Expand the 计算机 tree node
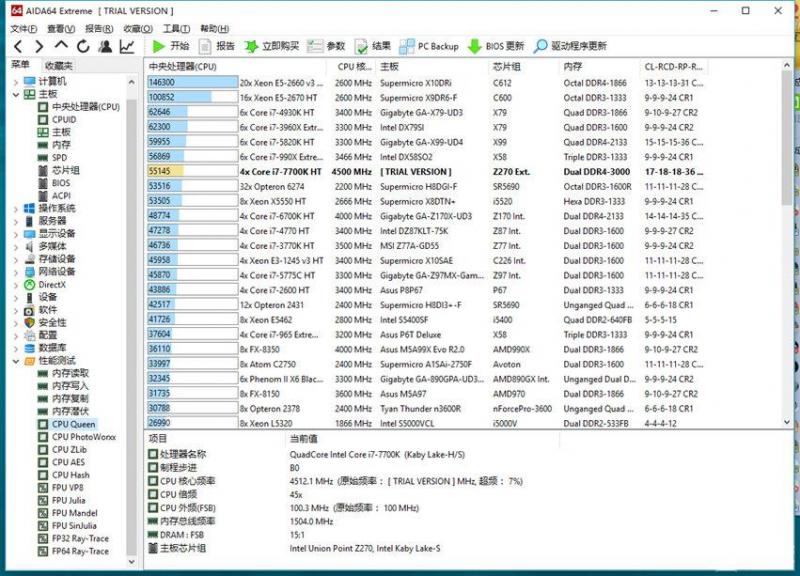The image size is (800, 576). (16, 82)
